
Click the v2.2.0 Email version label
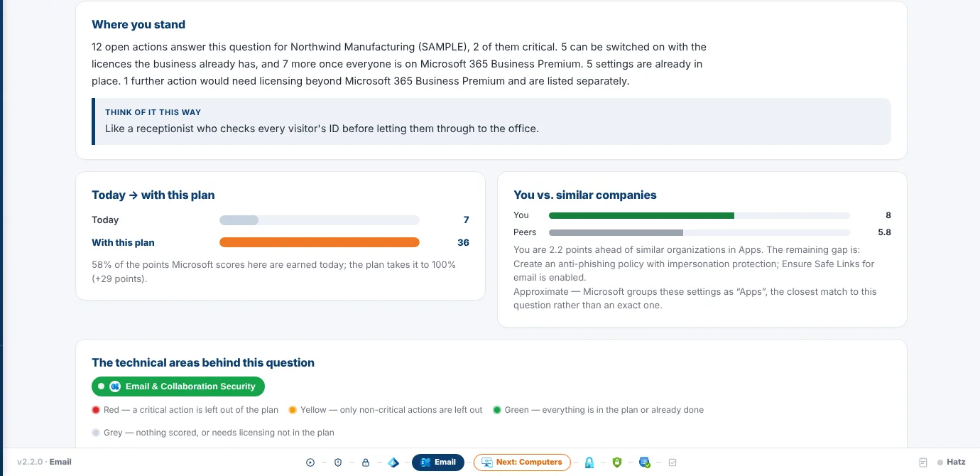[44, 462]
